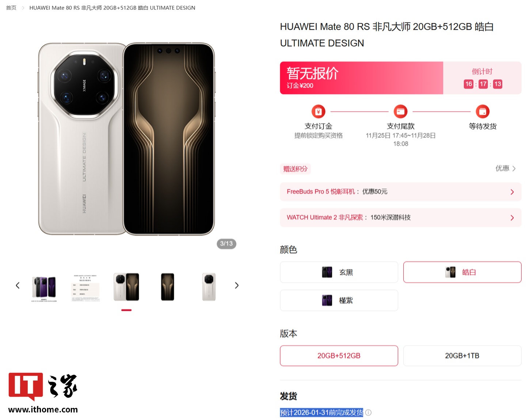526x420 pixels.
Task: Expand the WATCH Ultimate 2 offer row
Action: pos(400,217)
